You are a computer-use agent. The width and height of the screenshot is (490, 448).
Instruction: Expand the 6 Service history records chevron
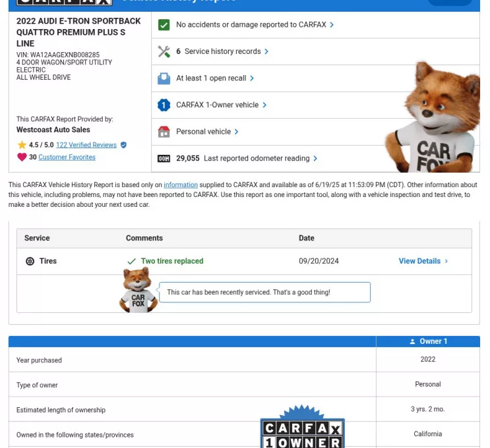click(x=266, y=51)
